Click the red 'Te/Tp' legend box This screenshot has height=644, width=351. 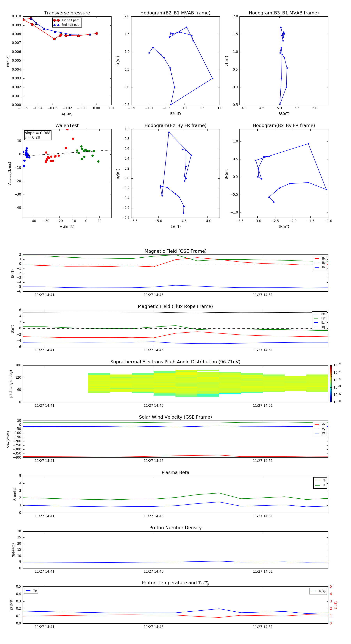click(318, 591)
